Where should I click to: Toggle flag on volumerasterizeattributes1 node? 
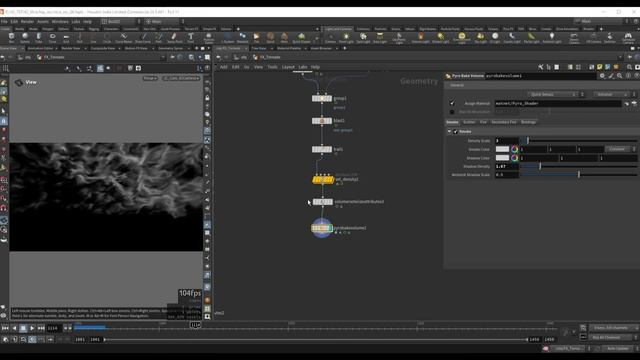pyautogui.click(x=331, y=202)
